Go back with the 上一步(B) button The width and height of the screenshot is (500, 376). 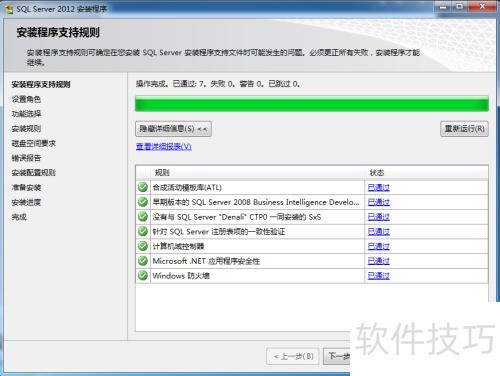pos(293,356)
